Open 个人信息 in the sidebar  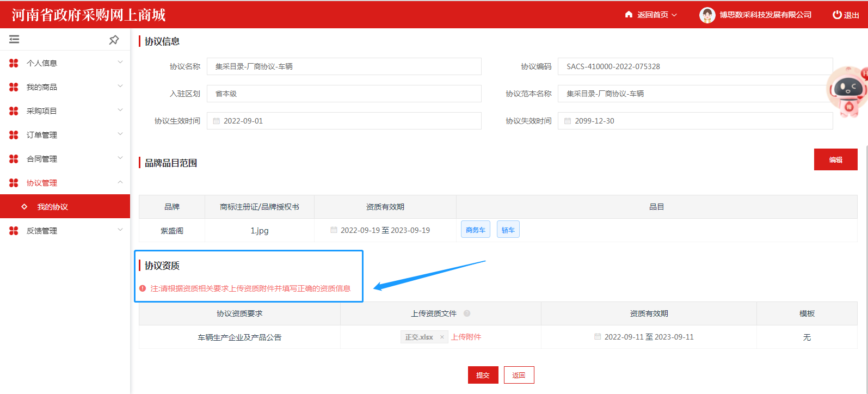click(x=42, y=63)
